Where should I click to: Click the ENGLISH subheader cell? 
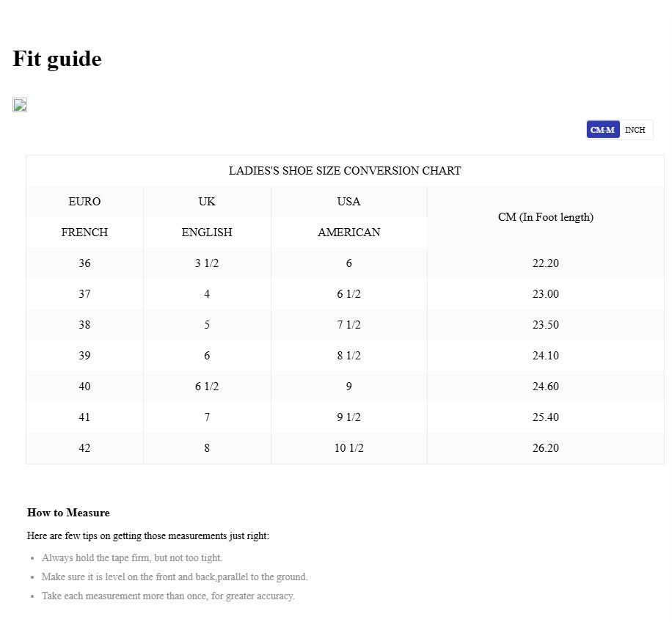coord(207,233)
